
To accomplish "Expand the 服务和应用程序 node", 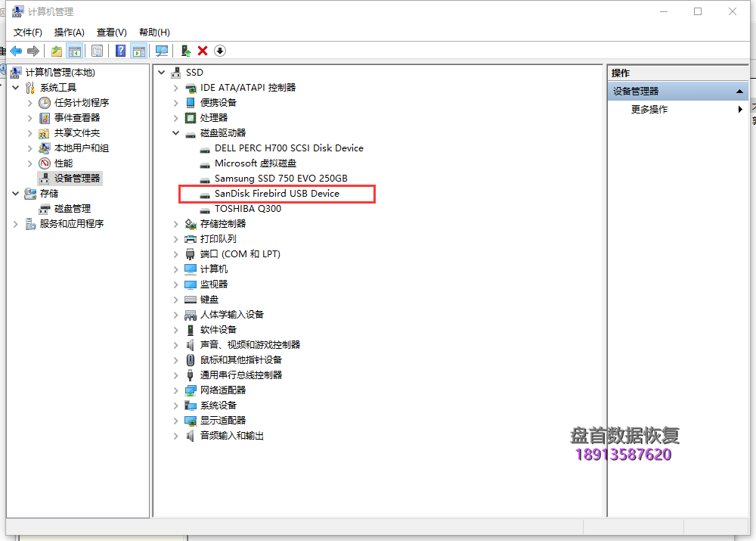I will click(x=15, y=224).
